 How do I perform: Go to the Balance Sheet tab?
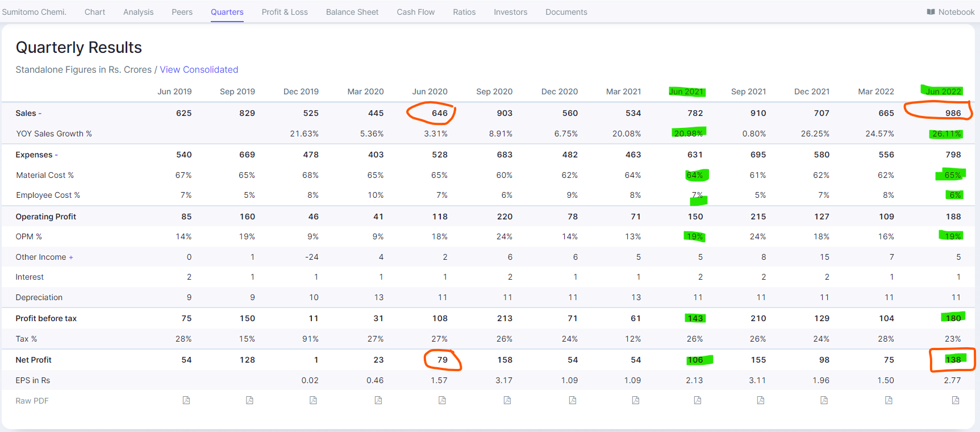pyautogui.click(x=352, y=12)
